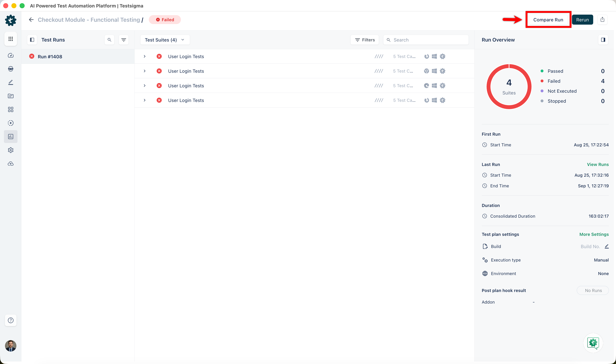Open the run results chart icon

point(11,136)
